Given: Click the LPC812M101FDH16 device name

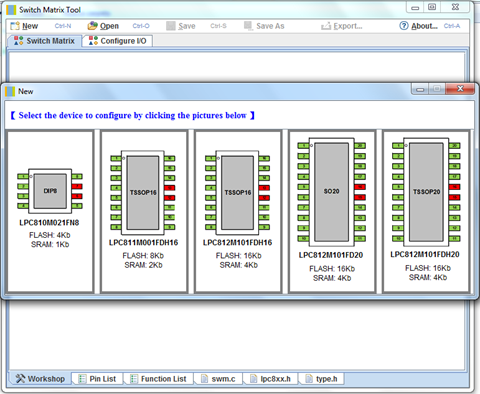Looking at the screenshot, I should (237, 243).
